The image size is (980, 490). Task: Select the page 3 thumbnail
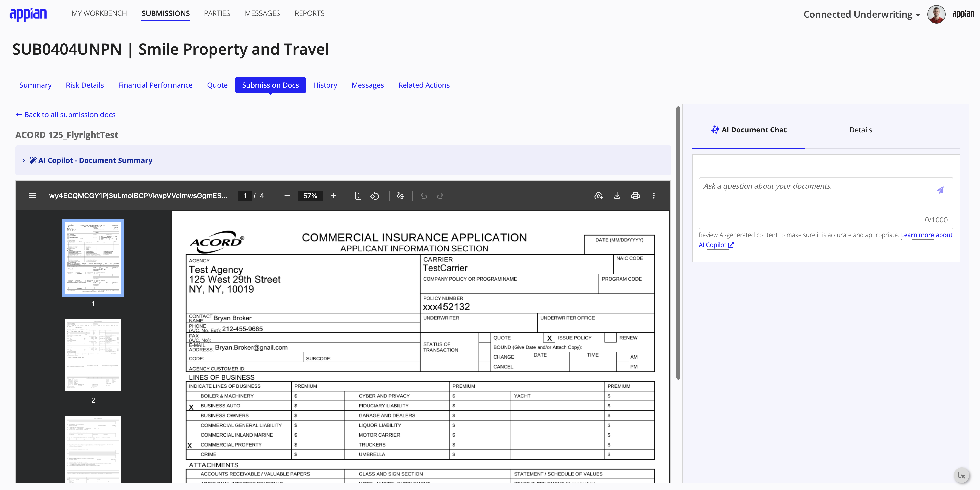[x=93, y=449]
